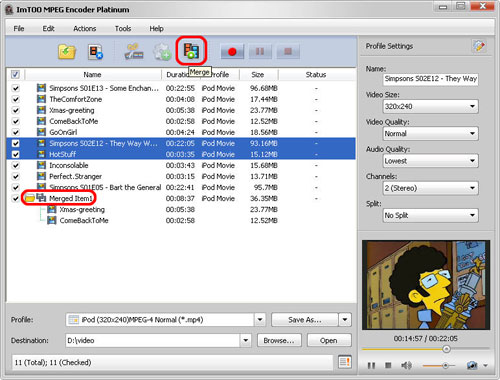Click the toolbar pause button

tap(260, 52)
